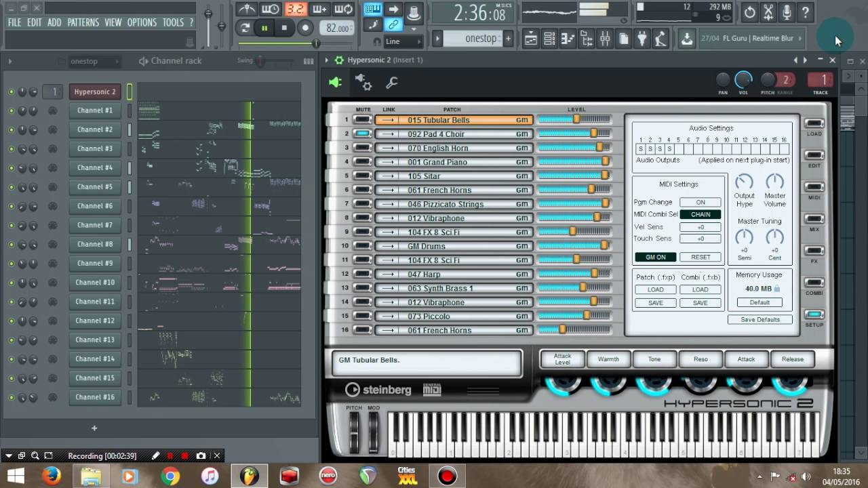Click the Windows Start button
Screen dimensions: 868x488
(16, 476)
